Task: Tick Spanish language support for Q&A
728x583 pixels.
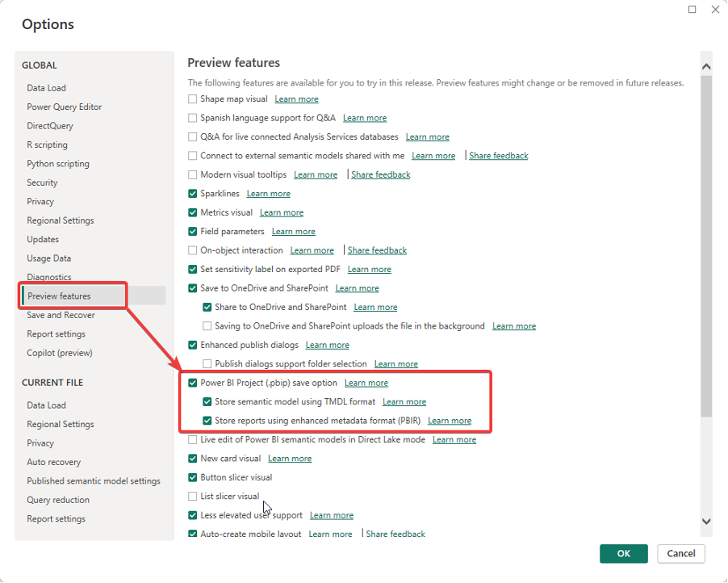Action: point(192,118)
